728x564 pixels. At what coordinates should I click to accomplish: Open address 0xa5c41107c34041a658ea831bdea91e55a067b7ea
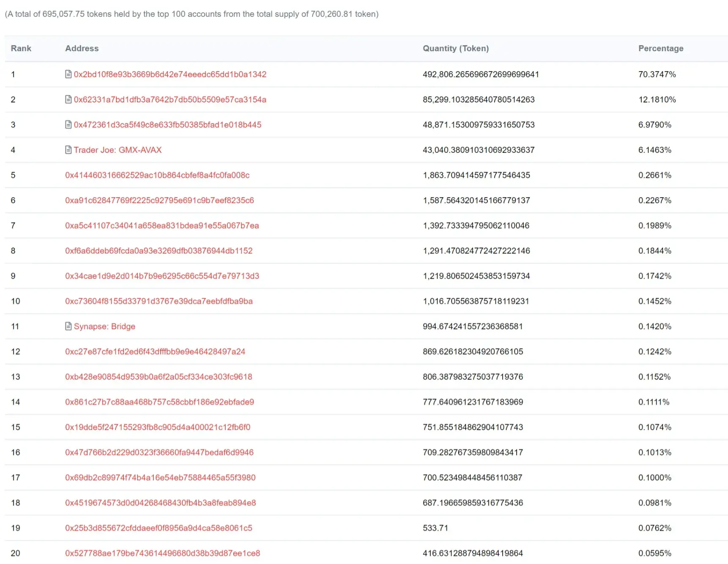(162, 226)
